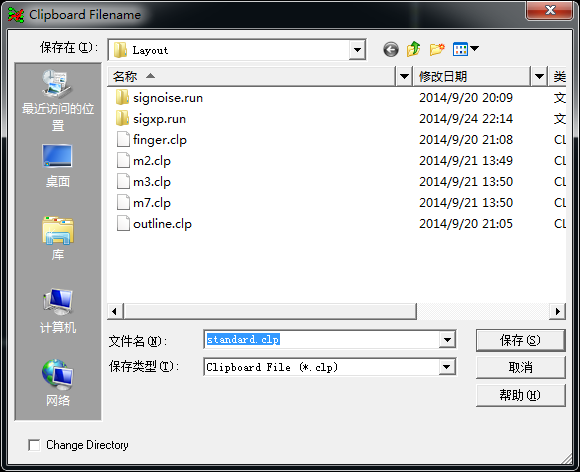This screenshot has width=580, height=472.
Task: Select the outline.clp file icon
Action: point(123,223)
